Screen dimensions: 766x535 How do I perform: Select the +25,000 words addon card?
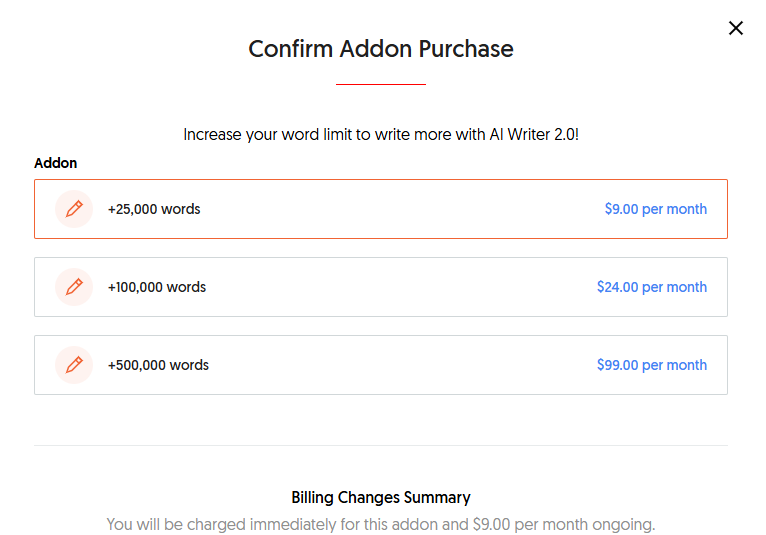click(380, 209)
